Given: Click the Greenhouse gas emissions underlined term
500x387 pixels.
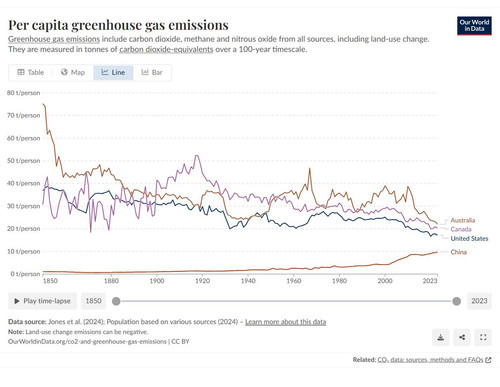Looking at the screenshot, I should tap(54, 39).
